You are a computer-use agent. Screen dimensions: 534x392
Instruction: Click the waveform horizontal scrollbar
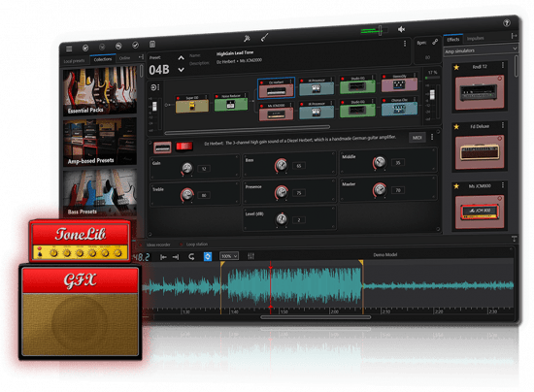[x=316, y=317]
